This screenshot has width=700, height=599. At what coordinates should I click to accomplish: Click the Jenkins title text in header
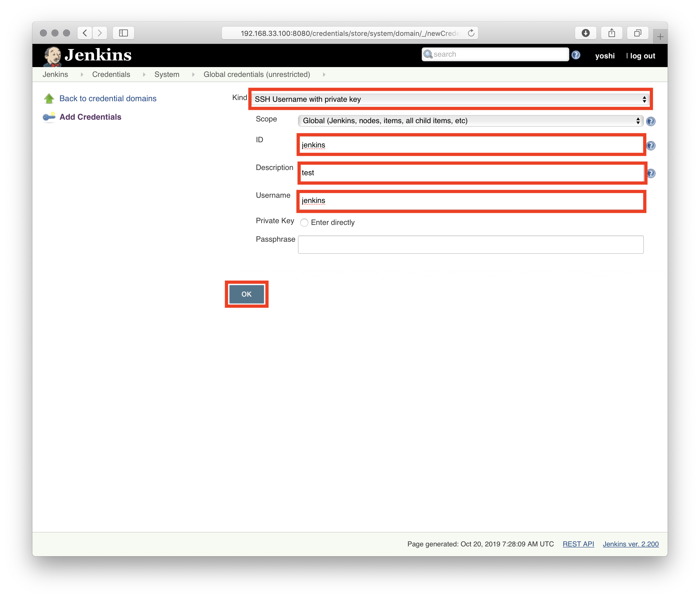tap(98, 55)
